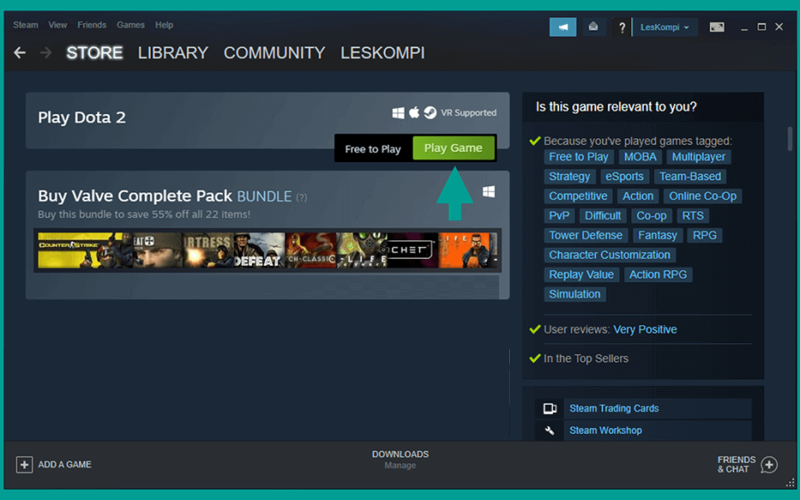Screen dimensions: 800x500
Task: Click the Steam Workshop wrench icon
Action: click(x=549, y=431)
